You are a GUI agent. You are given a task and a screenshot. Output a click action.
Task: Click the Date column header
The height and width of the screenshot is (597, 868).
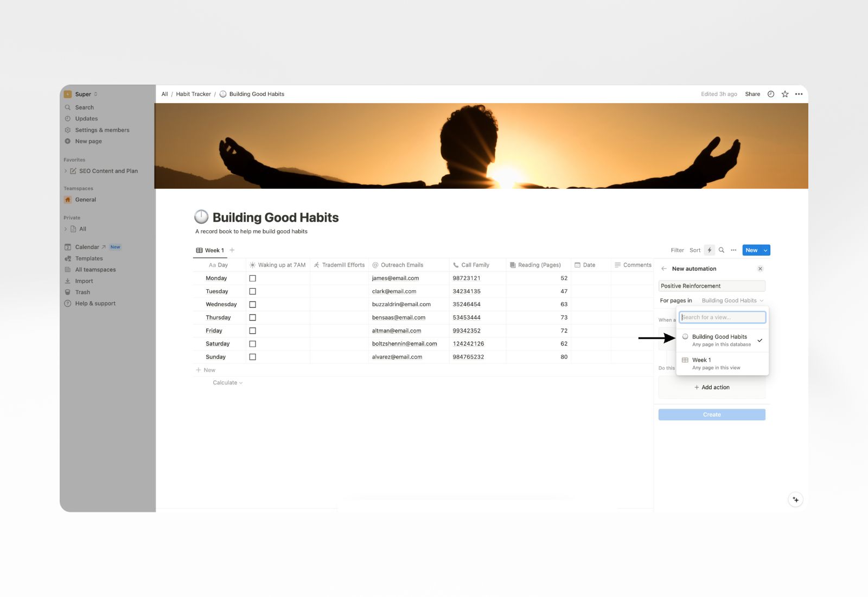591,265
